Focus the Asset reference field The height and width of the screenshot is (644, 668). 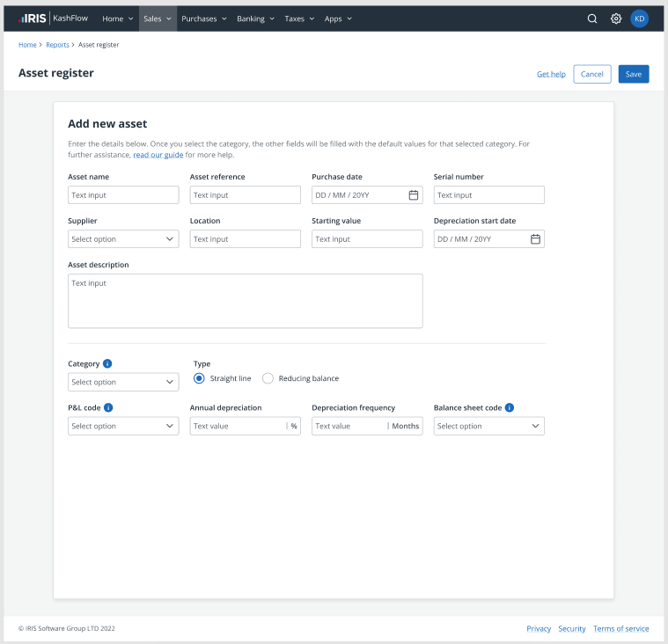tap(245, 195)
